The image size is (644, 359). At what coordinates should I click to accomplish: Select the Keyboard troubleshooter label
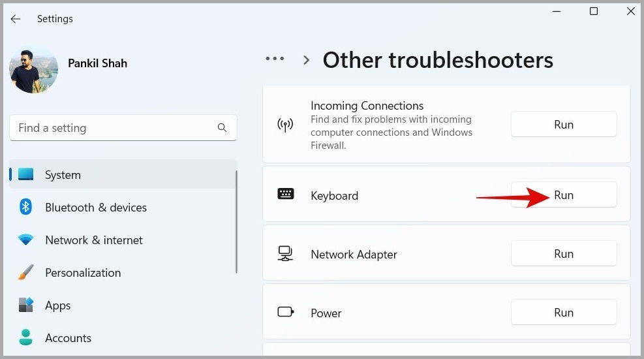click(x=334, y=196)
